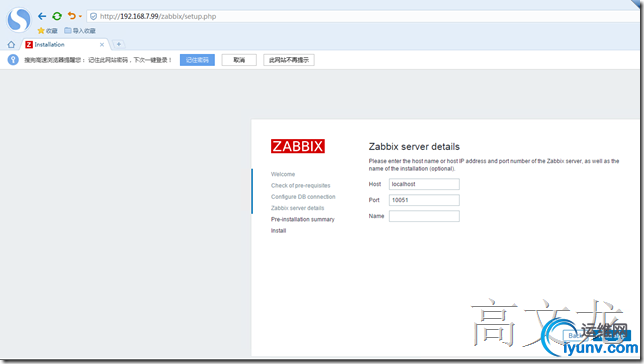644x364 pixels.
Task: Click the Zabbix server details heading
Action: (x=414, y=147)
